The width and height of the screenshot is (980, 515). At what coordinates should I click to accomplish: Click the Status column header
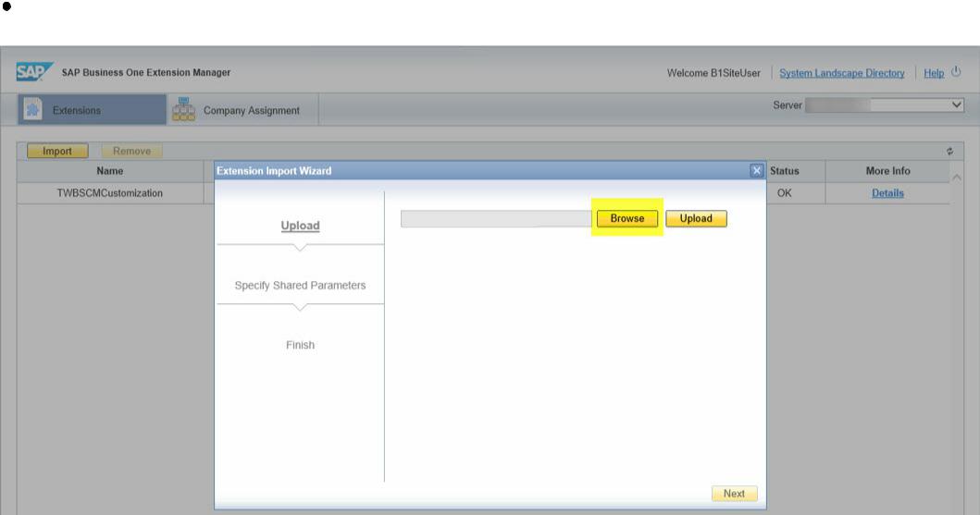pos(785,170)
